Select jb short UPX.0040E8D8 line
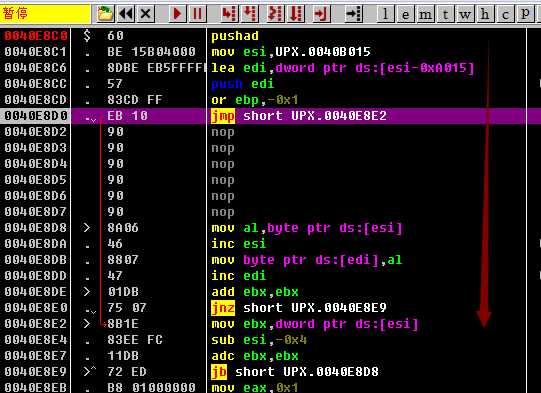The image size is (541, 393). tap(295, 372)
